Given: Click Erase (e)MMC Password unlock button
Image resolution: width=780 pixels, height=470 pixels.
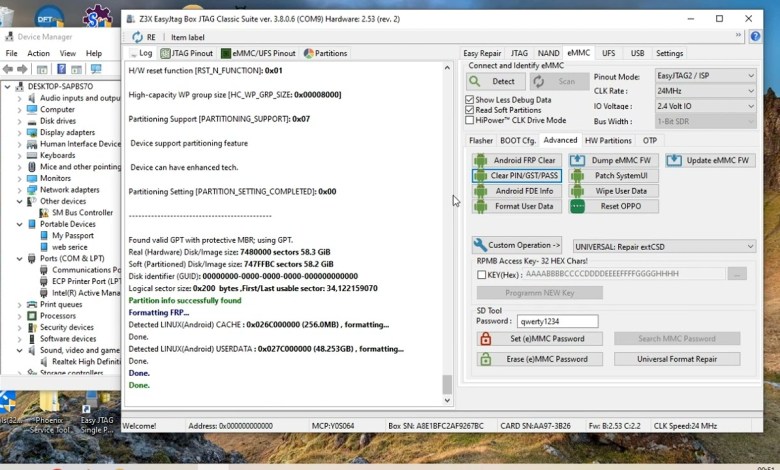Looking at the screenshot, I should [x=540, y=359].
